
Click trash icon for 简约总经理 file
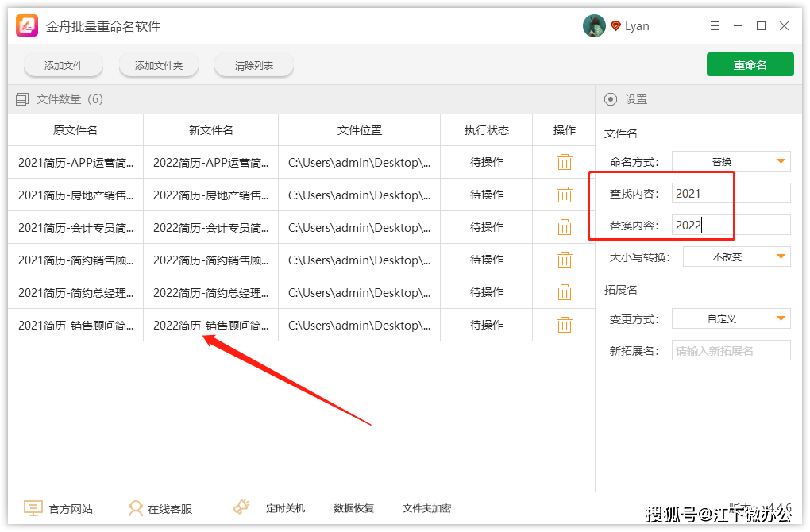pyautogui.click(x=565, y=292)
